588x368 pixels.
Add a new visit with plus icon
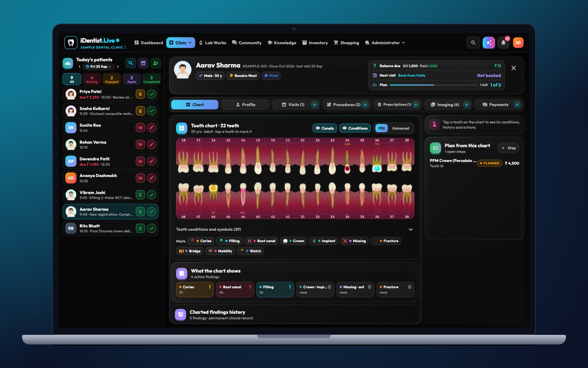click(315, 105)
